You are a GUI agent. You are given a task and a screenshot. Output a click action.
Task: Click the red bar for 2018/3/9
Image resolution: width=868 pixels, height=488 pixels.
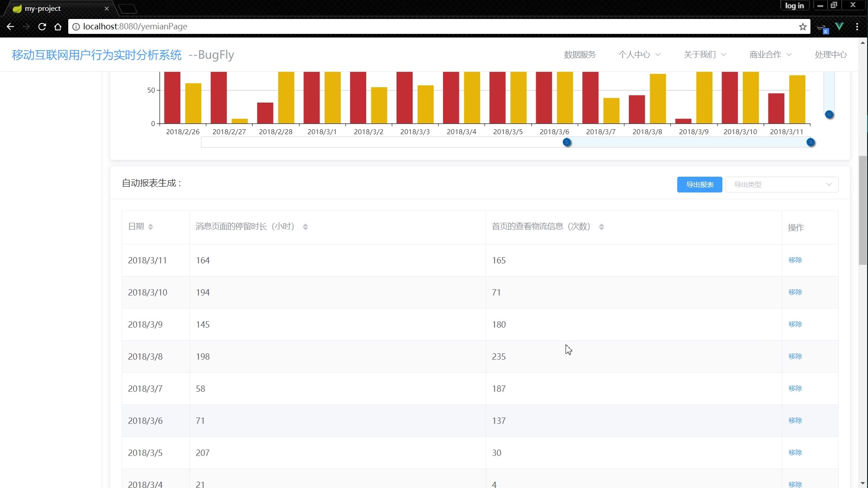tap(683, 121)
